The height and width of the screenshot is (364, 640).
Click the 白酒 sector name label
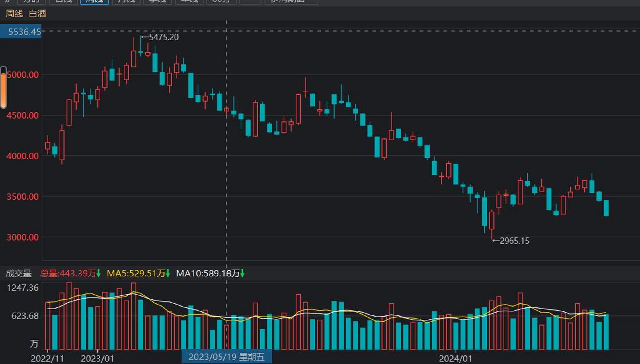click(x=38, y=14)
